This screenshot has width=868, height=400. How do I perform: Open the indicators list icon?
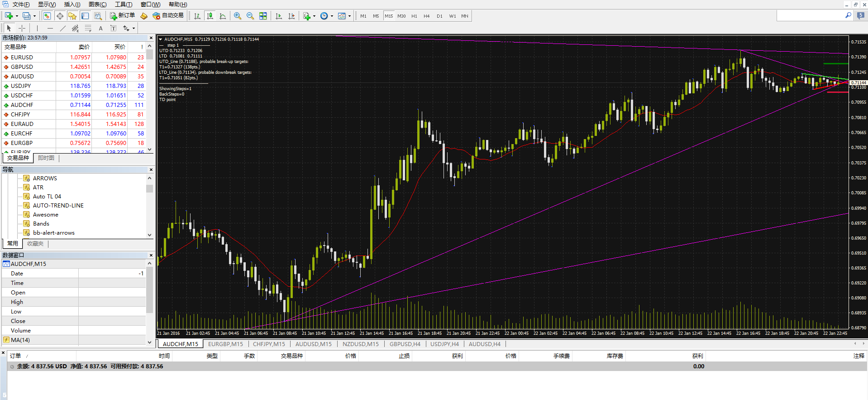307,16
